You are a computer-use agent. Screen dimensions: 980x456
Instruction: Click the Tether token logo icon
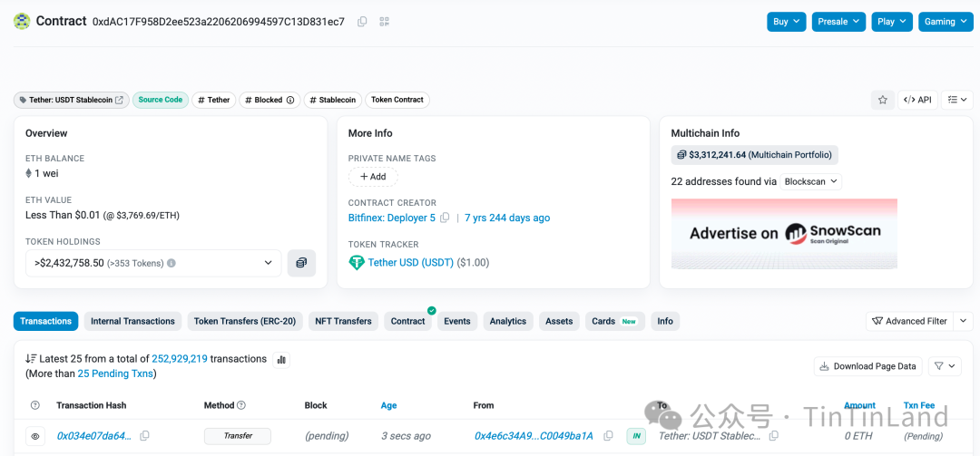tap(357, 263)
